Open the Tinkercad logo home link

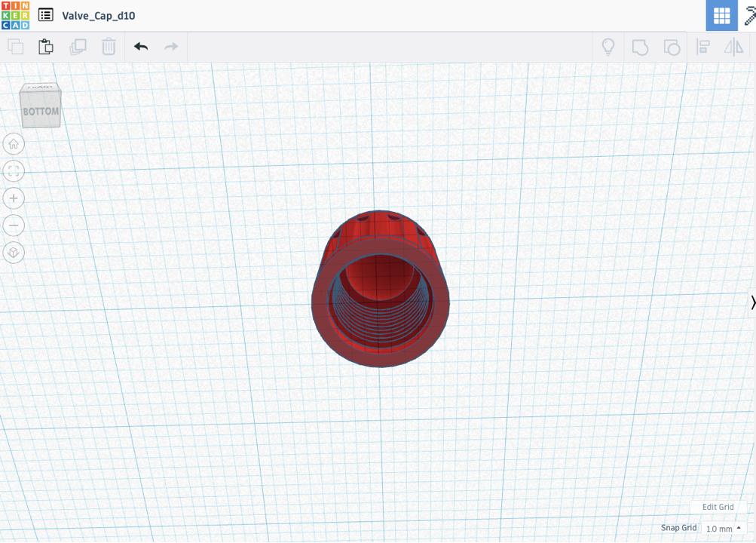coord(15,15)
